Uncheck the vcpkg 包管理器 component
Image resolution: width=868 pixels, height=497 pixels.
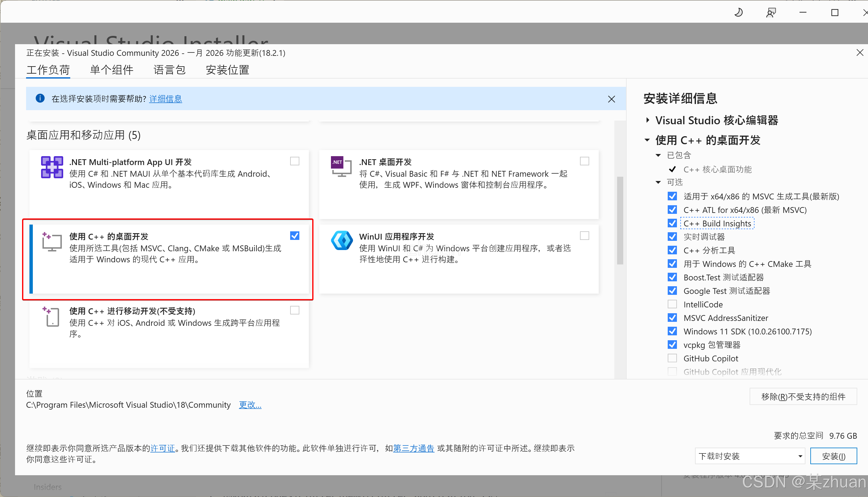pyautogui.click(x=672, y=345)
